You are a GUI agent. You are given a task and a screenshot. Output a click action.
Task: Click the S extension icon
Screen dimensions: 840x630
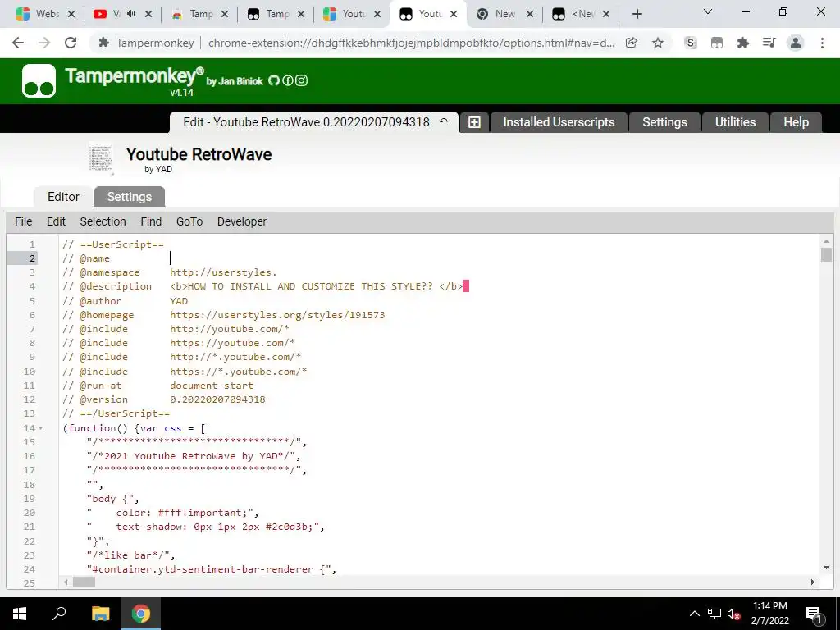691,43
